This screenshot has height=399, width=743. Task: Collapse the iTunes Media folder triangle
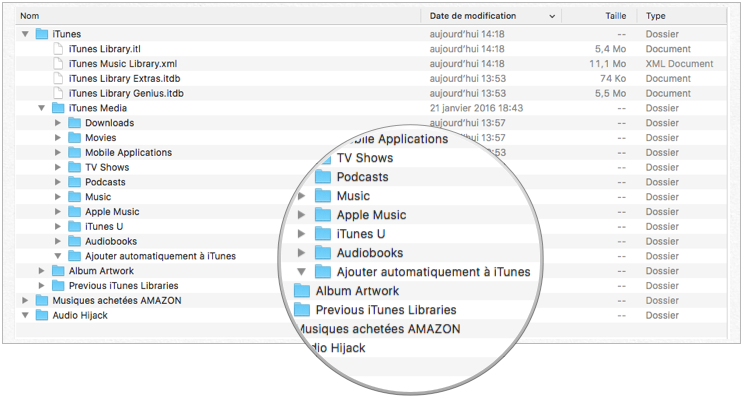pyautogui.click(x=42, y=108)
